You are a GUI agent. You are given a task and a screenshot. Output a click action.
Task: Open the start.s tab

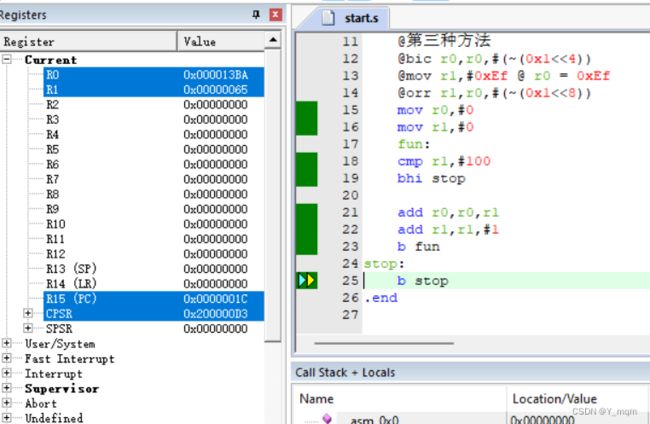(361, 18)
